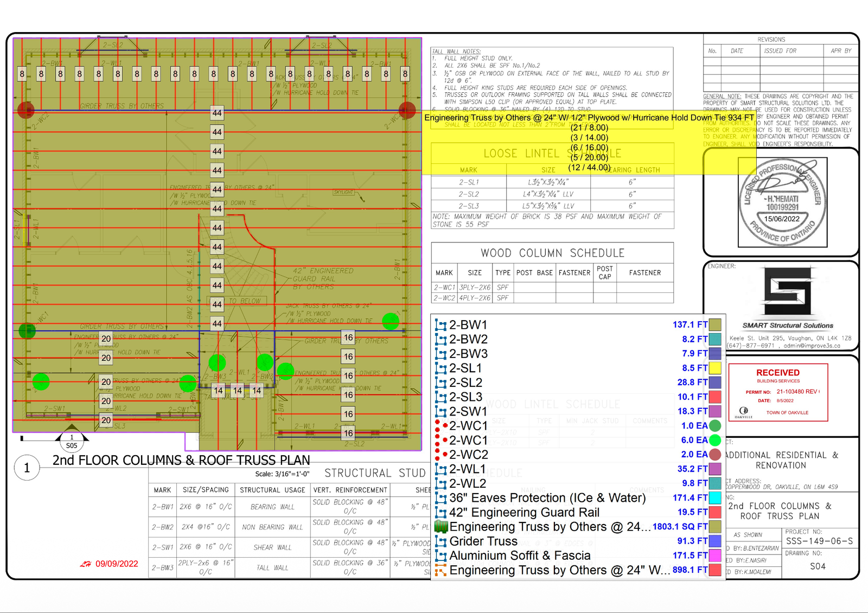This screenshot has width=868, height=613.
Task: Select the green area icon for Engineering Truss
Action: coord(441,527)
